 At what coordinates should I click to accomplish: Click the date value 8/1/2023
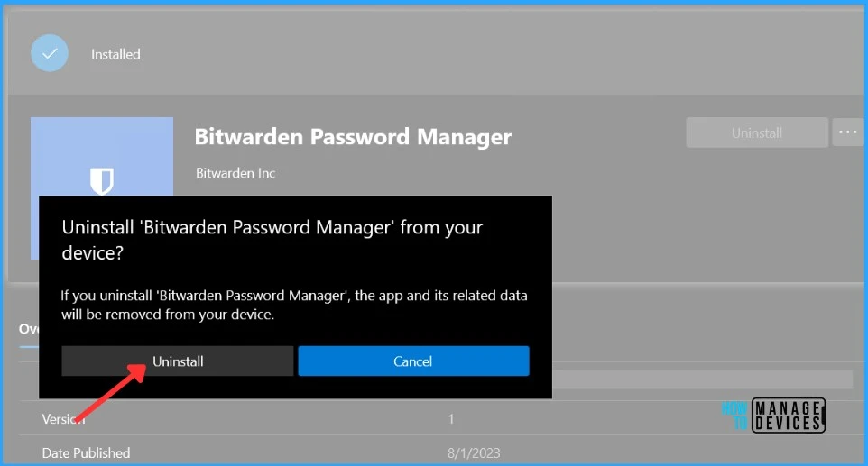474,453
